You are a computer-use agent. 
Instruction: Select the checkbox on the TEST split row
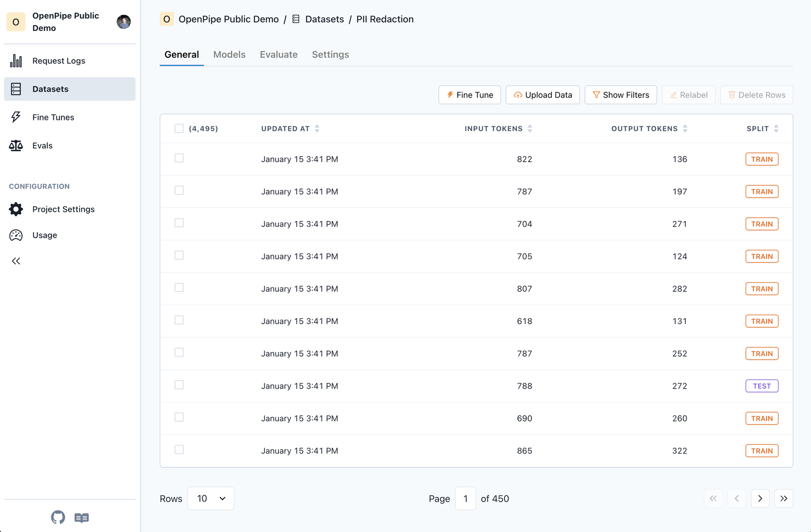coord(179,385)
